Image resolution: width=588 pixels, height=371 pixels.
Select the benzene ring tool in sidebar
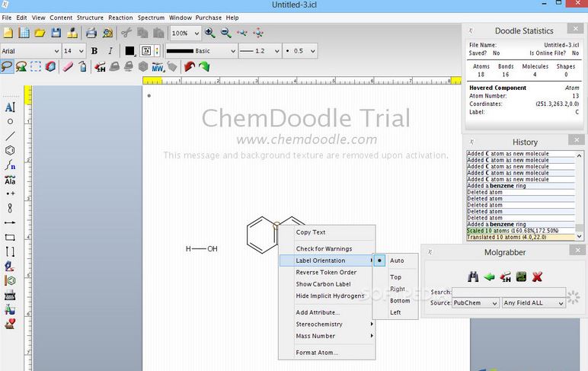(x=10, y=150)
